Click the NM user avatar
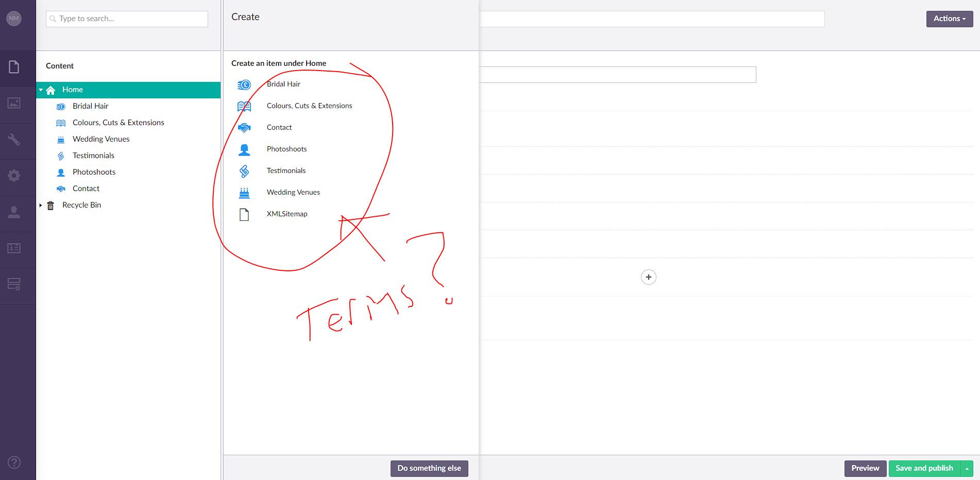Screen dimensions: 980x480 tap(14, 19)
